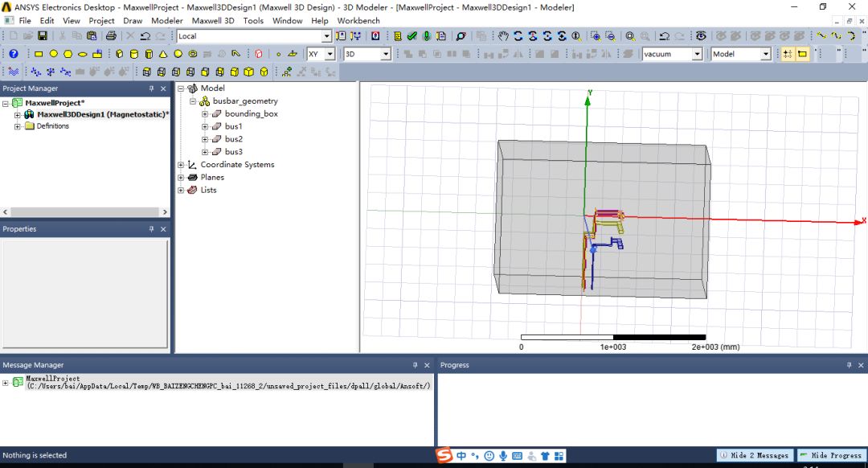Open the Local coordinate system dropdown

326,36
